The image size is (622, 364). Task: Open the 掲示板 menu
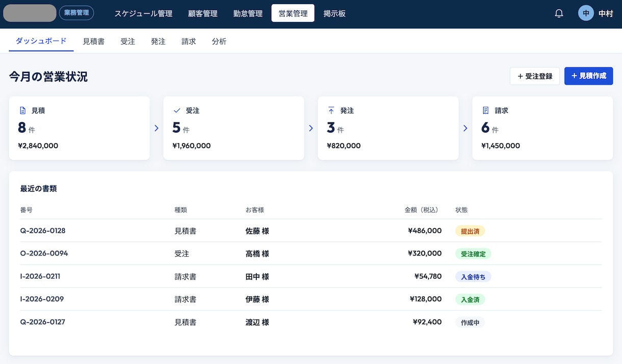[x=334, y=14]
